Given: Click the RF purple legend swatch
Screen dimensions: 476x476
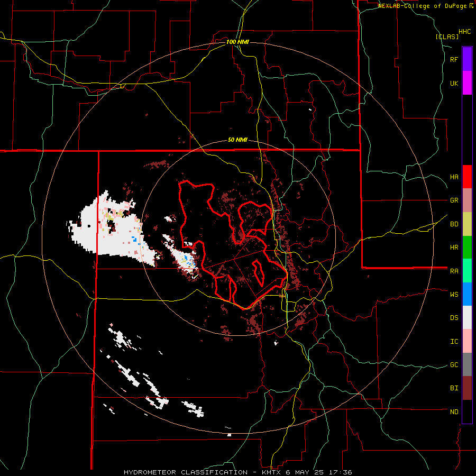Looking at the screenshot, I should click(x=467, y=59).
